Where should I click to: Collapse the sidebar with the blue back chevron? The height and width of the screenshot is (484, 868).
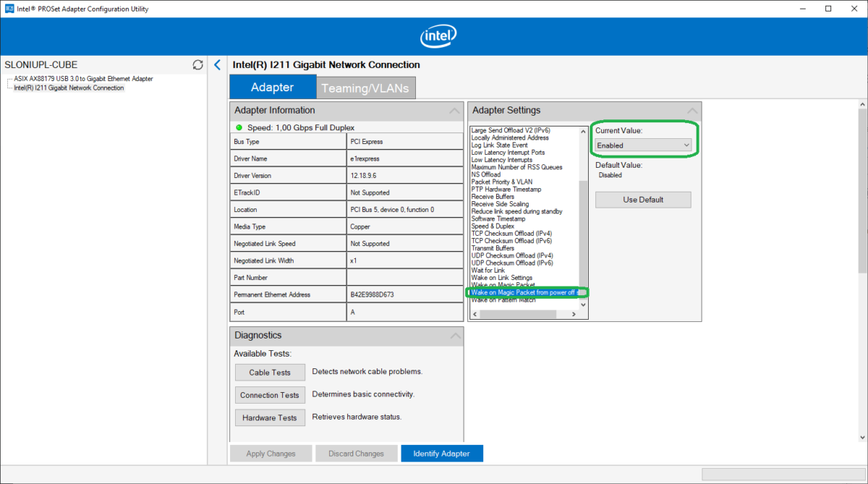[217, 64]
